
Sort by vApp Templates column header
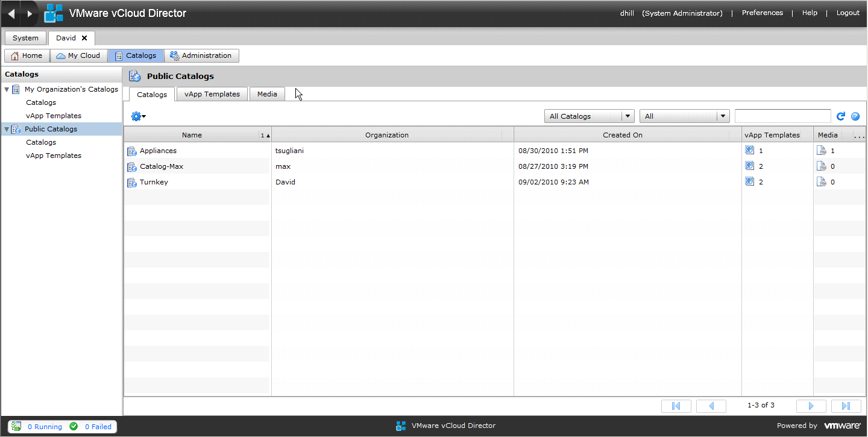[x=778, y=135]
